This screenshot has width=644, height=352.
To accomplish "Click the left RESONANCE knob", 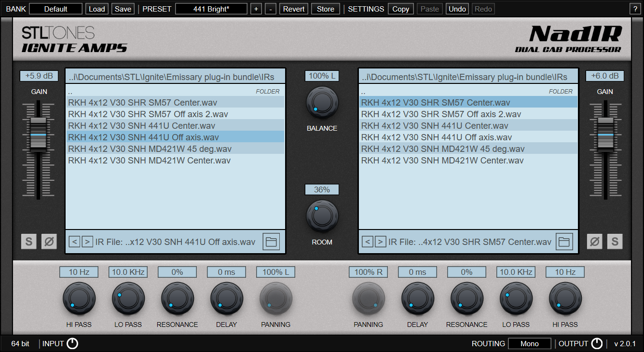I will pyautogui.click(x=178, y=299).
